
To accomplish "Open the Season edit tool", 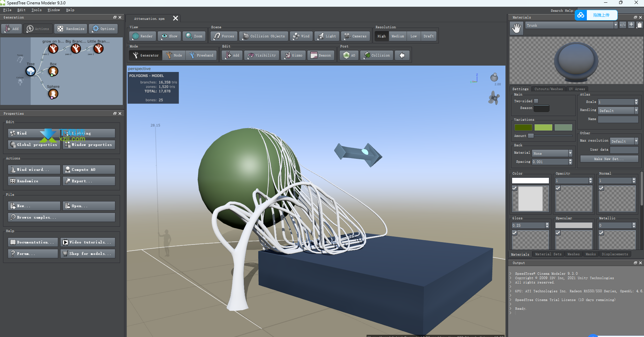I will pos(321,55).
